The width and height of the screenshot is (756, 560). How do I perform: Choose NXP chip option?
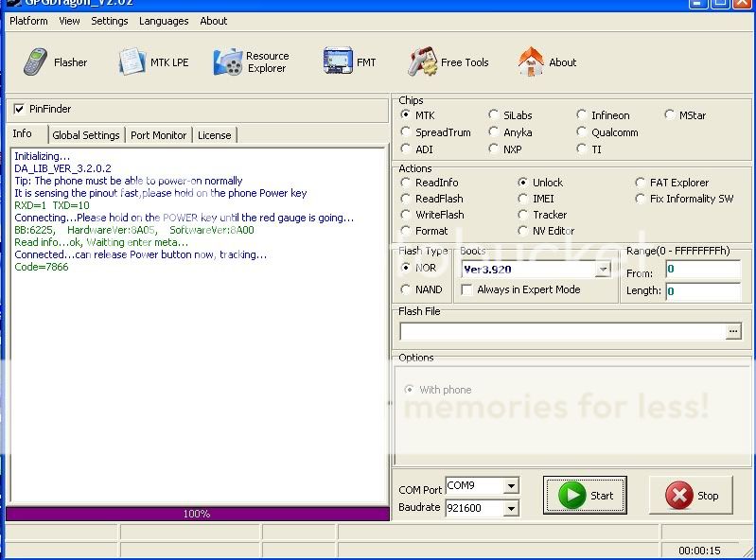493,149
